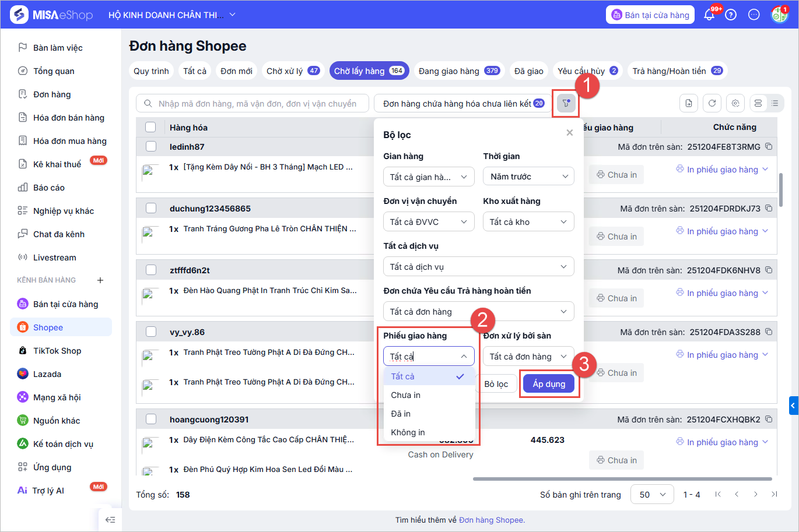799x532 pixels.
Task: Collapse the Phiếu giao hàng dropdown
Action: (x=429, y=357)
